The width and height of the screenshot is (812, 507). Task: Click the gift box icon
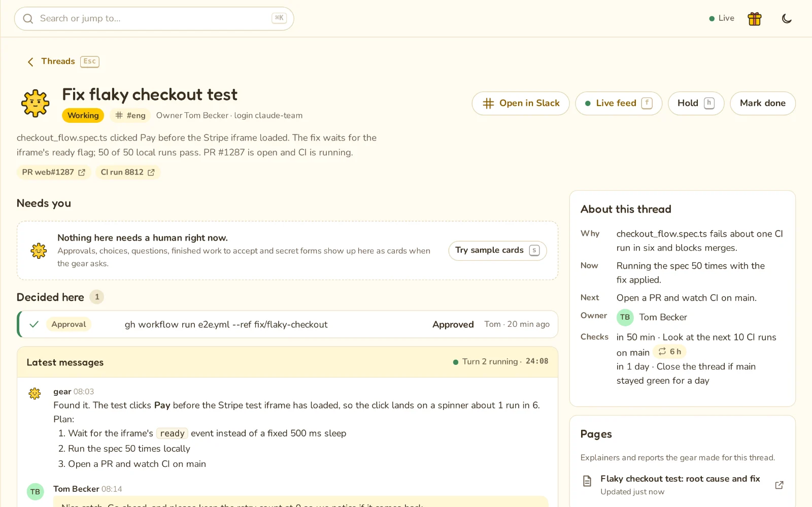pyautogui.click(x=755, y=19)
